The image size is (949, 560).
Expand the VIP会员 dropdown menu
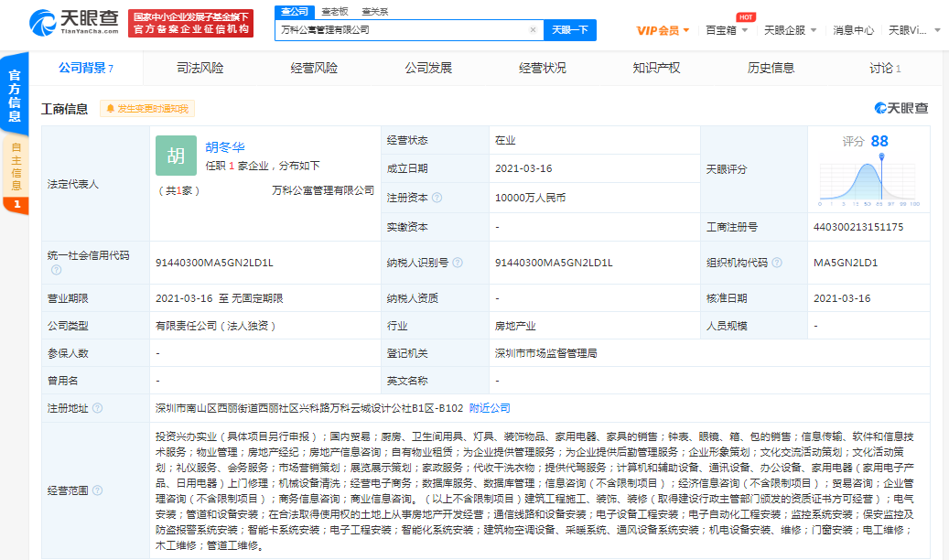point(663,30)
